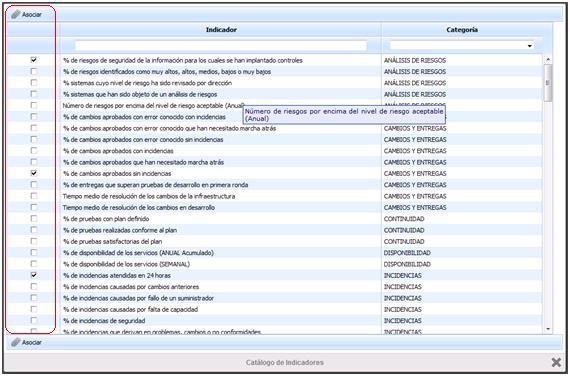Click the Indicador filter text field
Image resolution: width=570 pixels, height=376 pixels.
tap(221, 45)
